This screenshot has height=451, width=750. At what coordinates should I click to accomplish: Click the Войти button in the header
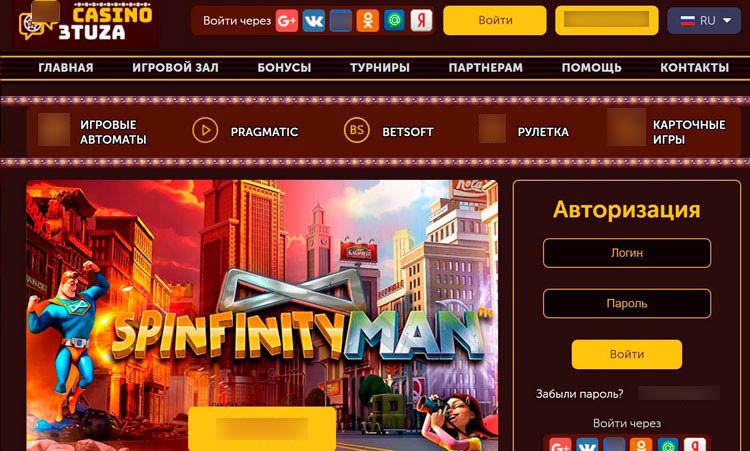[x=495, y=21]
